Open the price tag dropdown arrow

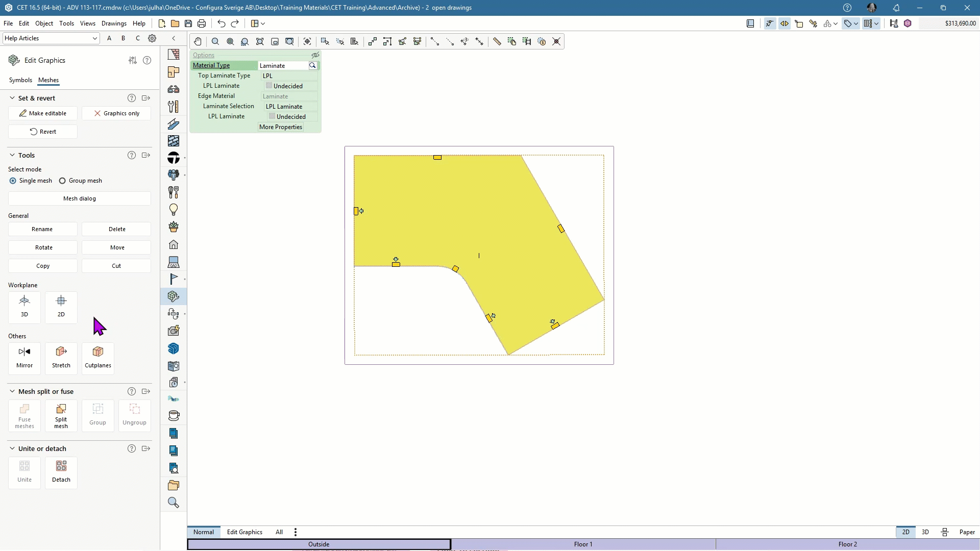856,23
